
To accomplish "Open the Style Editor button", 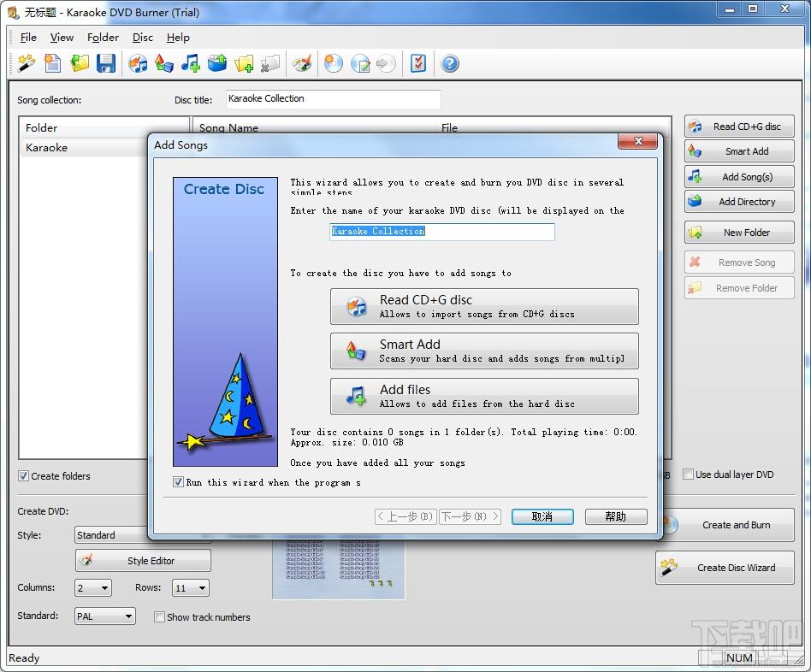I will [x=143, y=561].
